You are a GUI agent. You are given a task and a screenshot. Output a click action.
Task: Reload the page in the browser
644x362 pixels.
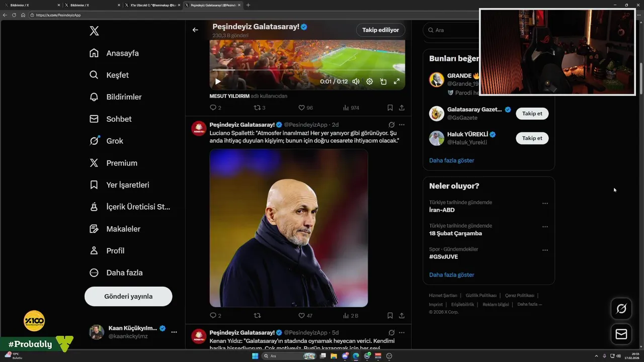[x=14, y=15]
